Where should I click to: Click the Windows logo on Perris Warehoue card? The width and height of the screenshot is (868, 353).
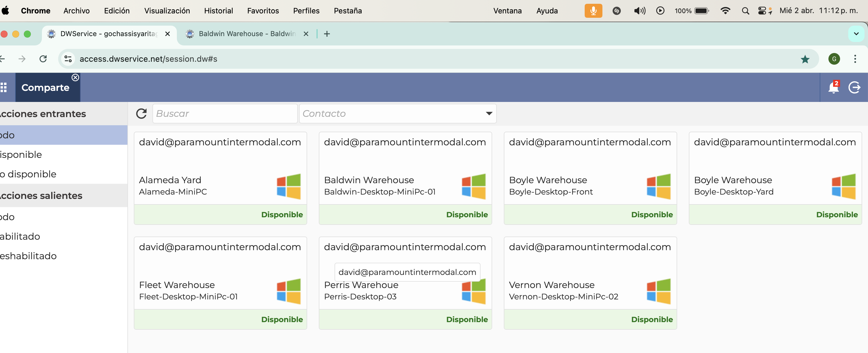pos(474,292)
